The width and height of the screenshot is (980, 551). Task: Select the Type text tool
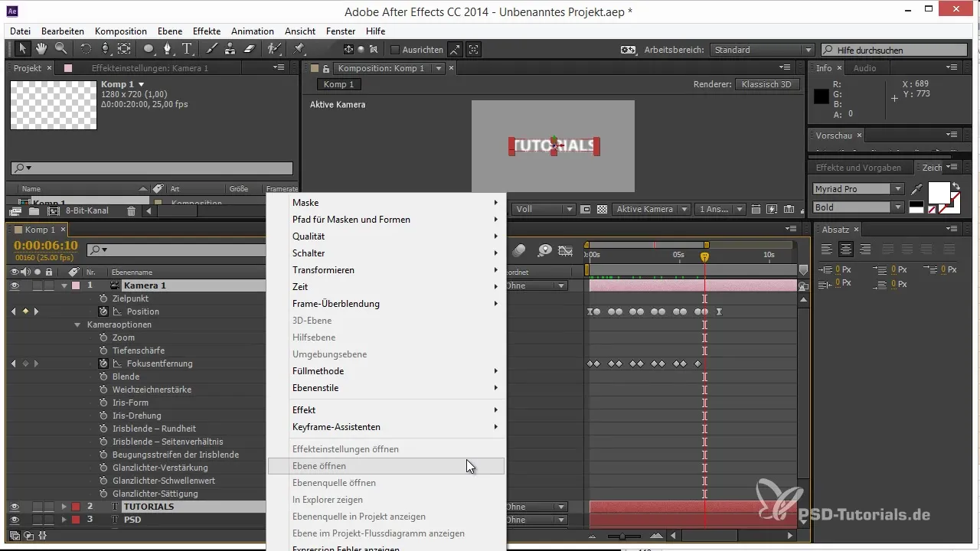188,49
